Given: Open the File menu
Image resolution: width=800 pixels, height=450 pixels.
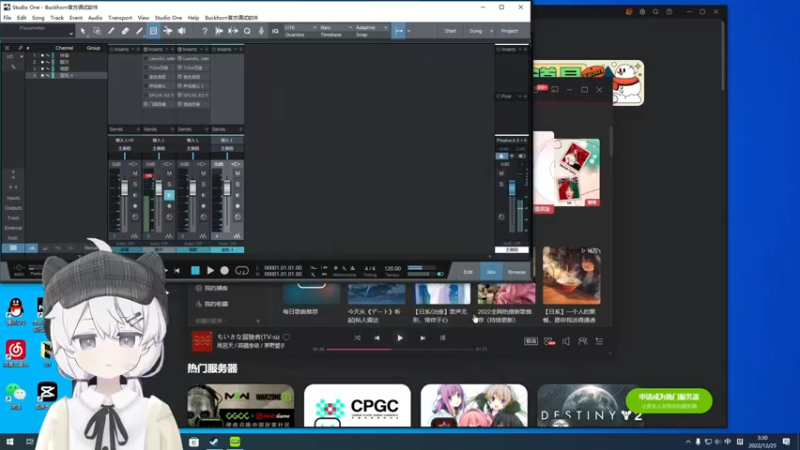Looking at the screenshot, I should (7, 17).
